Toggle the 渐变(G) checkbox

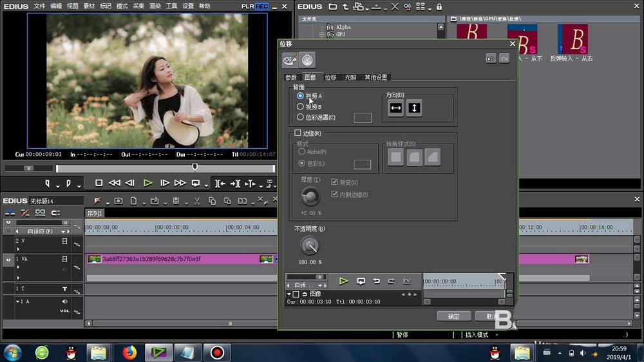tap(334, 182)
